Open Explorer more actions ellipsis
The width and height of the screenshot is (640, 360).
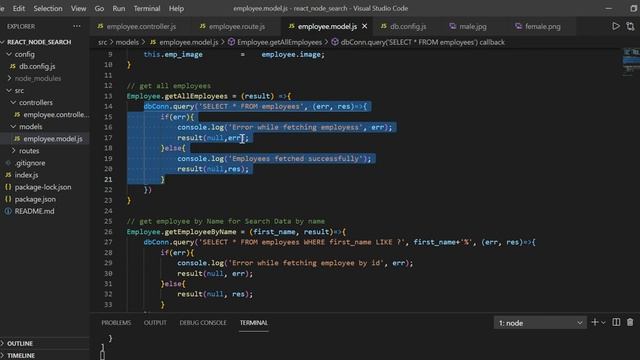(77, 26)
